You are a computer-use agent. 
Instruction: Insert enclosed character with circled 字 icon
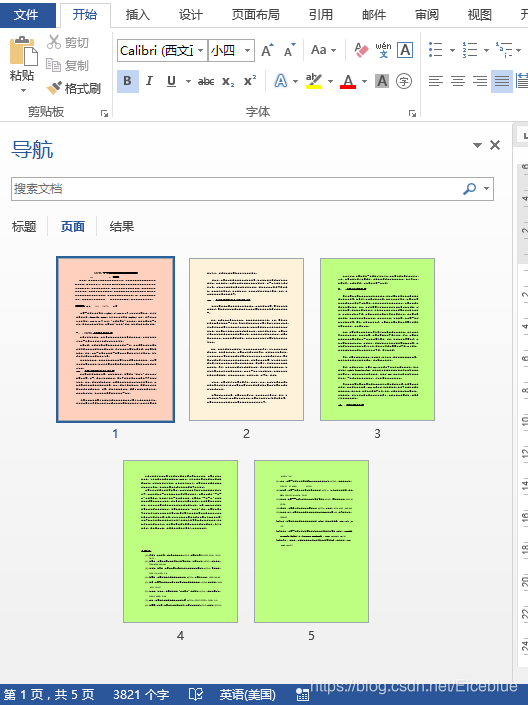click(404, 81)
